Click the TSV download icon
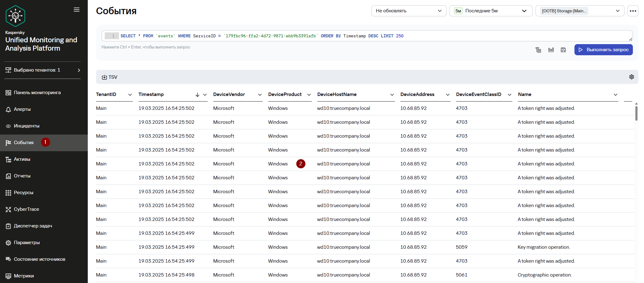 104,77
